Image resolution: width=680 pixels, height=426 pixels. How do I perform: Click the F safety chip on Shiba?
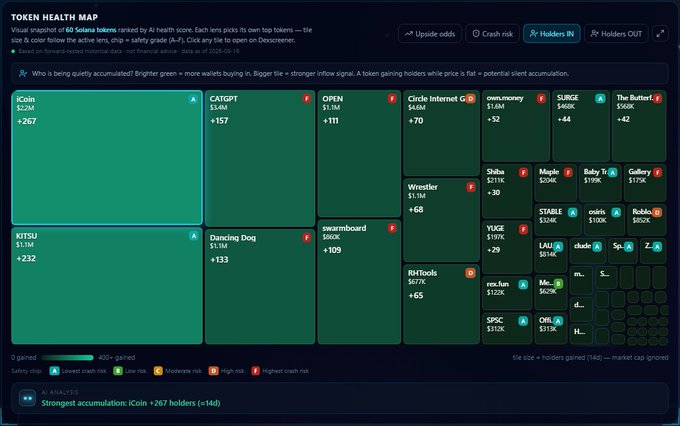pyautogui.click(x=523, y=173)
